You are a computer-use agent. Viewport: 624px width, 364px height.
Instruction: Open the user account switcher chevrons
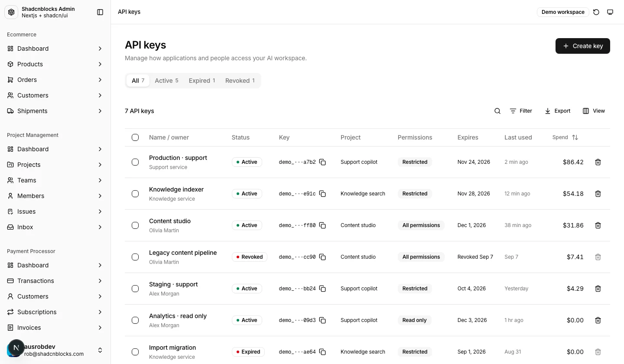(100, 350)
